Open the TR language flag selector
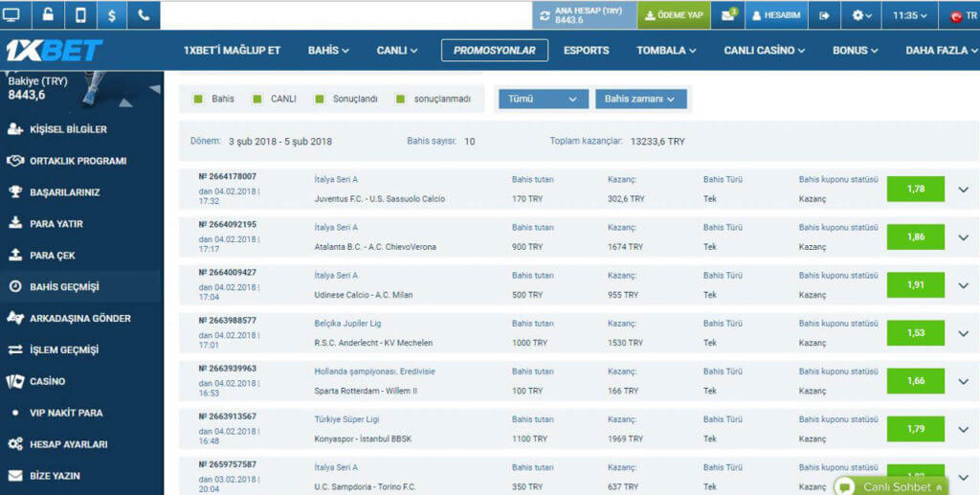 coord(963,16)
